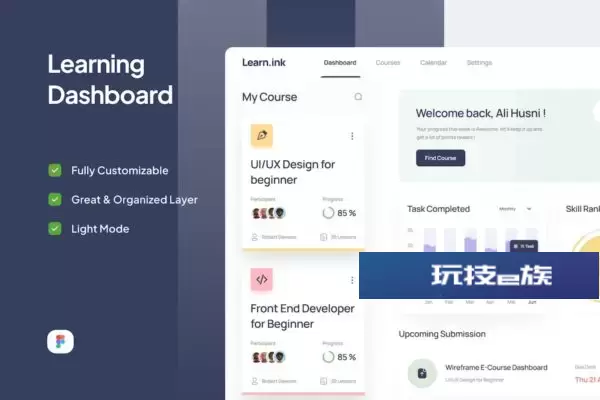The height and width of the screenshot is (400, 600).
Task: Click the Wireframe E-Course Dashboard document icon
Action: 422,373
